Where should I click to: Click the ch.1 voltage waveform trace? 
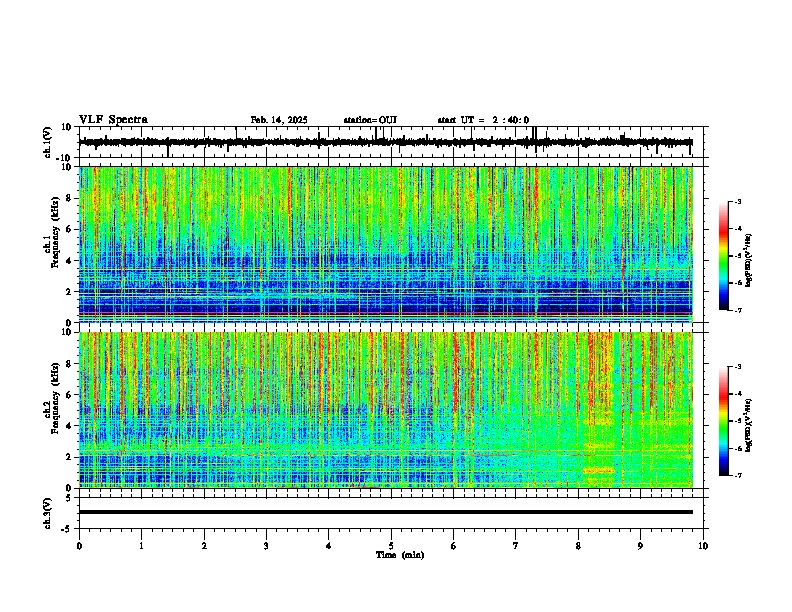pyautogui.click(x=386, y=142)
